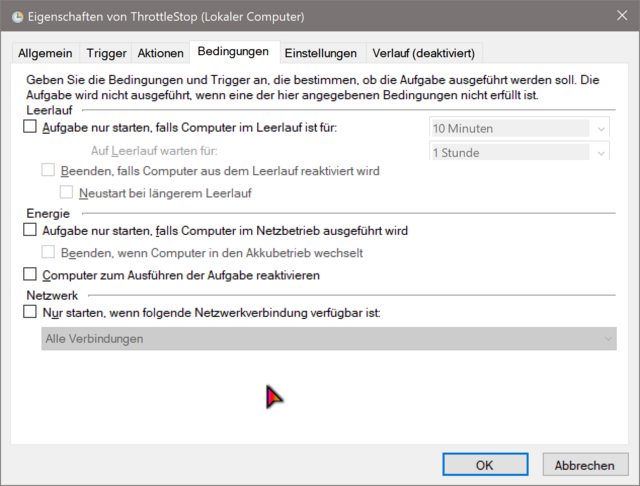This screenshot has height=486, width=640.
Task: Check 'Neustart bei längerem Leerlauf'
Action: (x=66, y=192)
